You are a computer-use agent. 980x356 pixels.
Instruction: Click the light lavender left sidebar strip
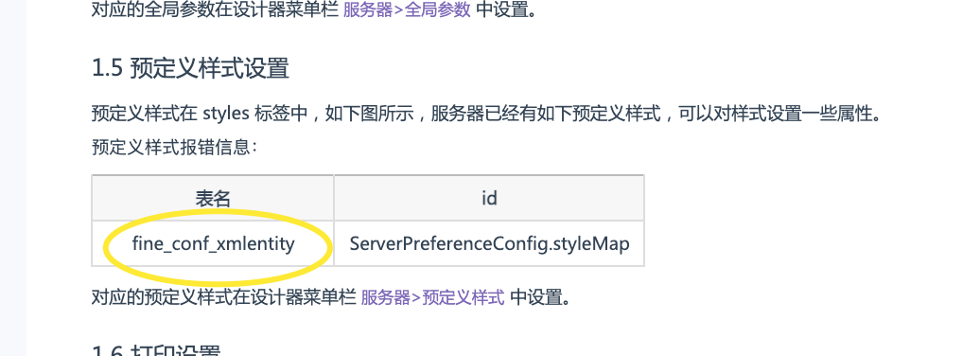point(12,178)
